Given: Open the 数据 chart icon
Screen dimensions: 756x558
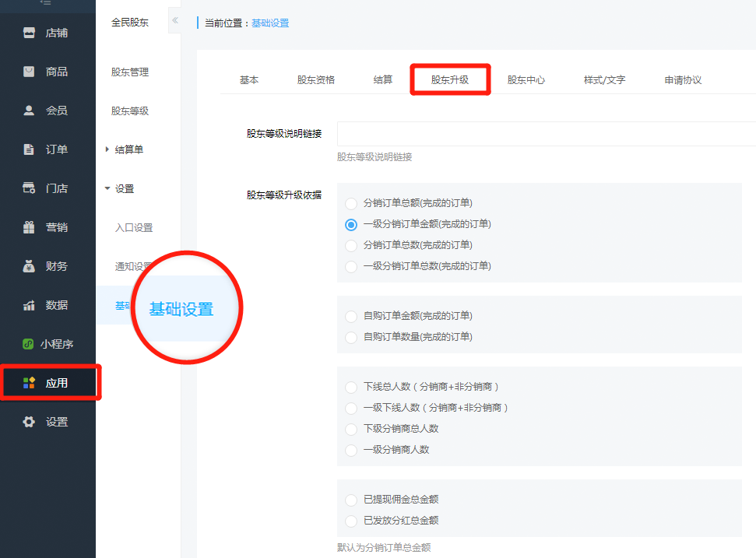Looking at the screenshot, I should pyautogui.click(x=29, y=305).
